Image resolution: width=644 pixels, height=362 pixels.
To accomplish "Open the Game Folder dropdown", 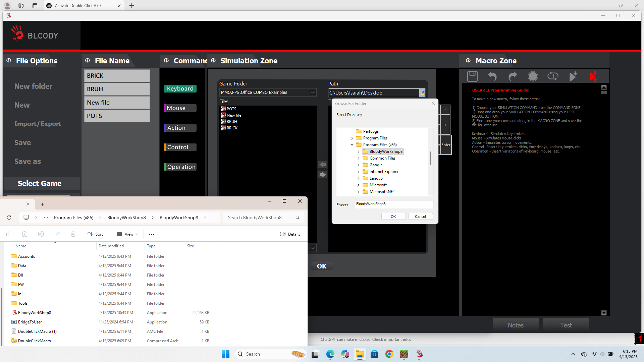I will (x=313, y=93).
